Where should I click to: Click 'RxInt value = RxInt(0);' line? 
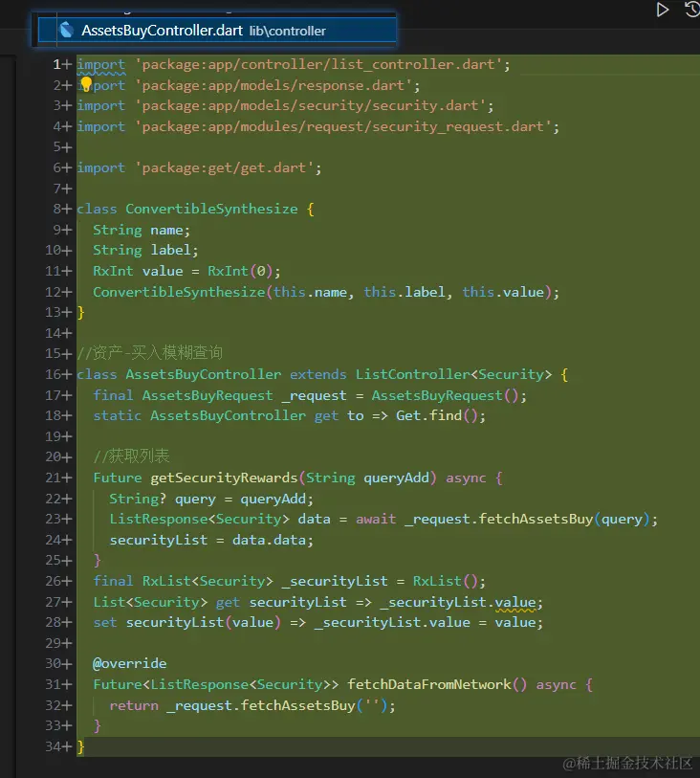pos(186,272)
